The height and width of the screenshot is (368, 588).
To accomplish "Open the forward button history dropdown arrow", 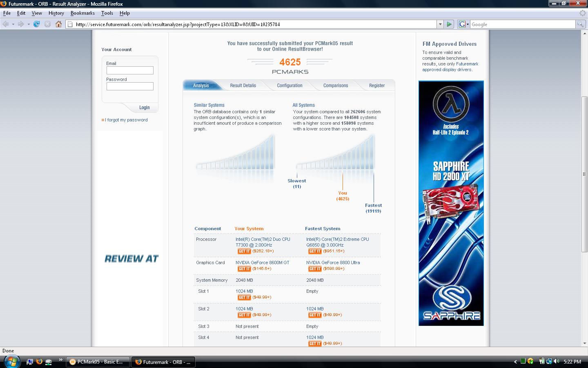I will 29,24.
